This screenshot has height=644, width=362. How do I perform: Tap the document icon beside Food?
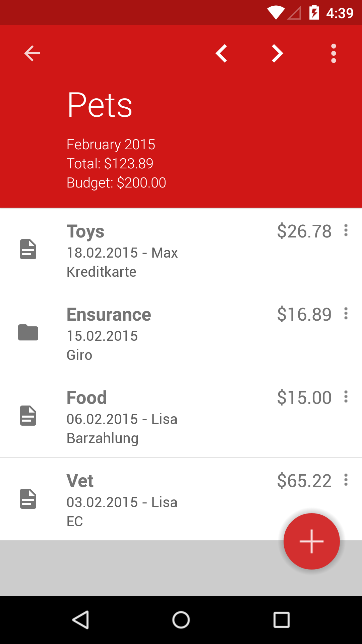[28, 416]
